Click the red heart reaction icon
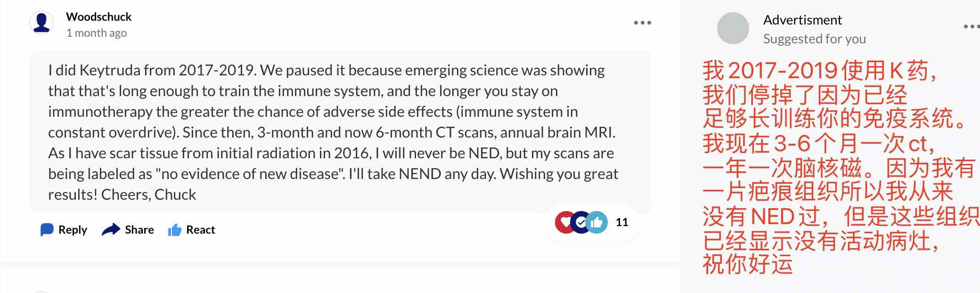Image resolution: width=980 pixels, height=293 pixels. pos(564,222)
